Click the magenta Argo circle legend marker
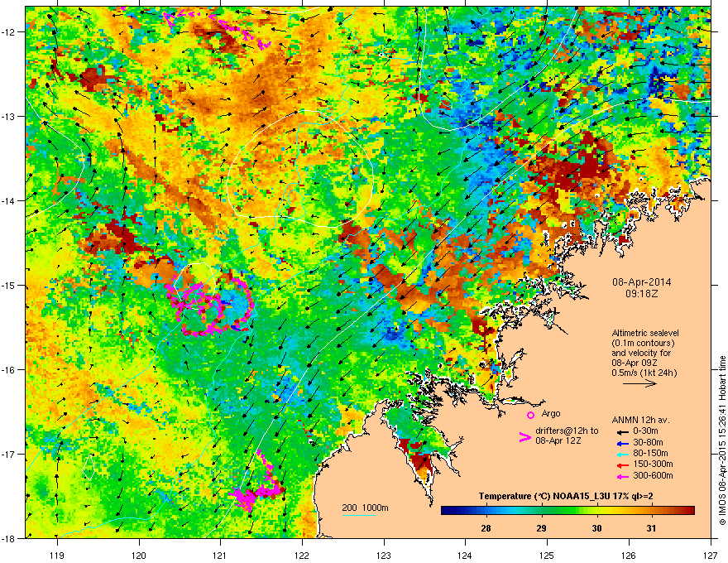The height and width of the screenshot is (563, 728). [x=530, y=416]
